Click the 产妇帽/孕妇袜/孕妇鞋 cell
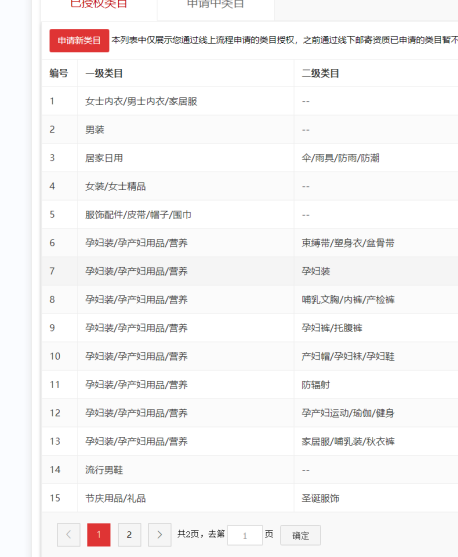 [376, 356]
